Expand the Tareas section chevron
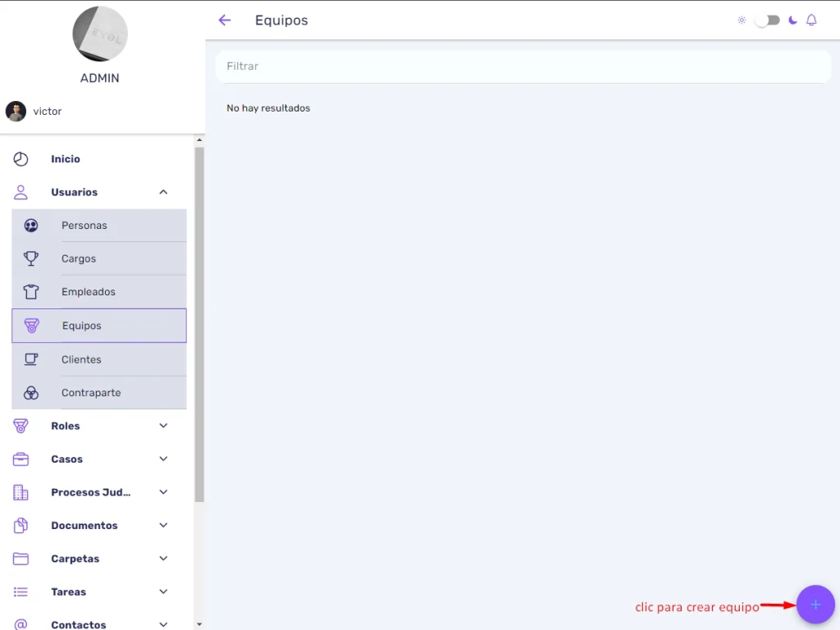 click(x=163, y=592)
